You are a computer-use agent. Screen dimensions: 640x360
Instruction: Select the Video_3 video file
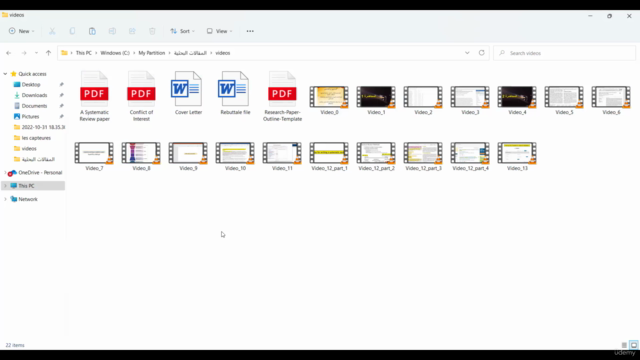(470, 100)
